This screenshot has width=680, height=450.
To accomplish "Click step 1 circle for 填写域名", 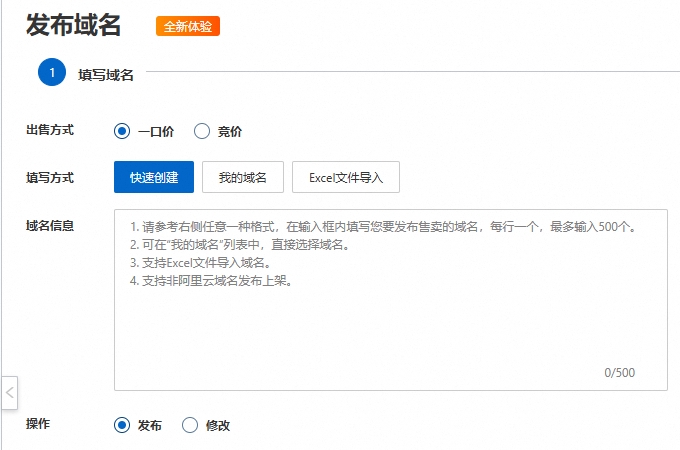I will tap(52, 72).
